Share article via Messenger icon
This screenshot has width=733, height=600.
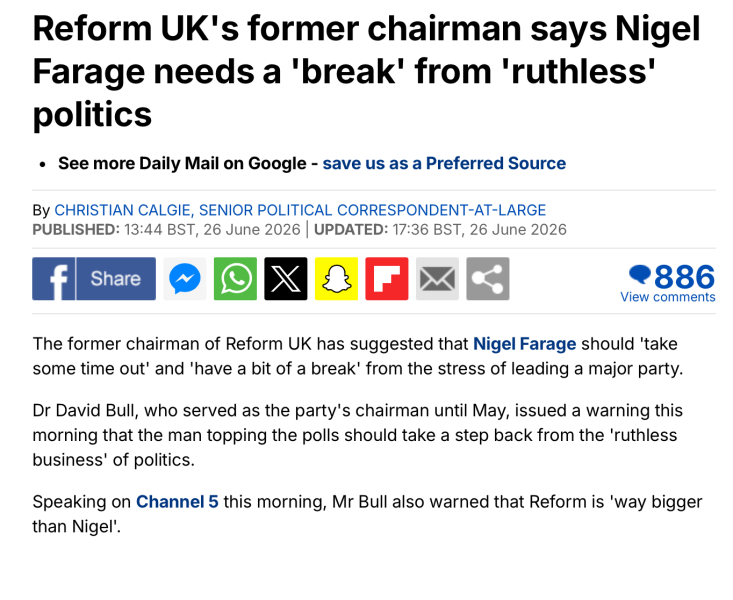click(x=185, y=279)
